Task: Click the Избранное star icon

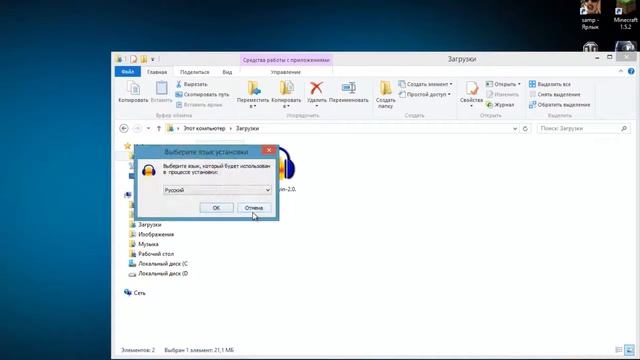Action: (127, 146)
